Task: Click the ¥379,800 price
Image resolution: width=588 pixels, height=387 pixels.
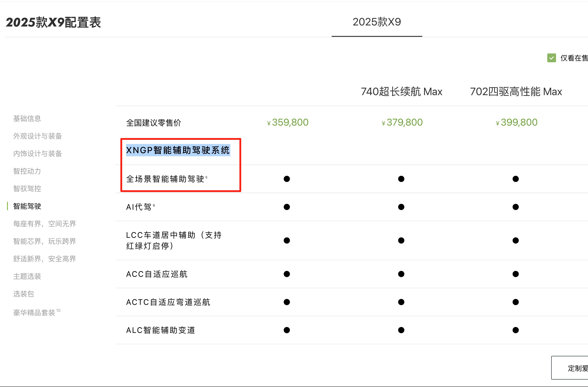Action: click(x=402, y=122)
